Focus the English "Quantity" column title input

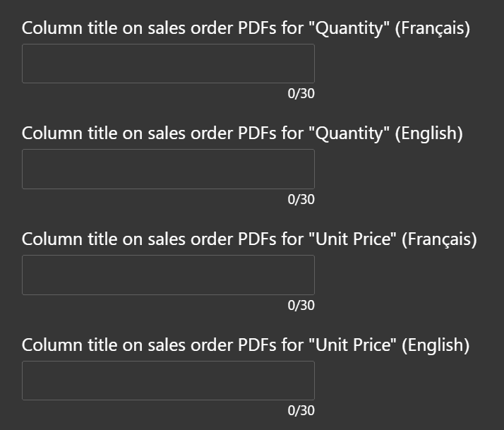(168, 169)
